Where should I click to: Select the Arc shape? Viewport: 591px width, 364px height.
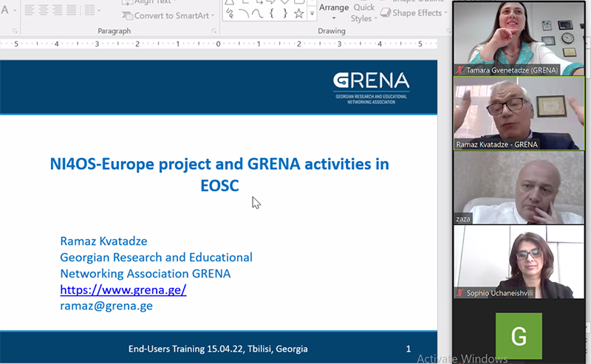pos(244,14)
